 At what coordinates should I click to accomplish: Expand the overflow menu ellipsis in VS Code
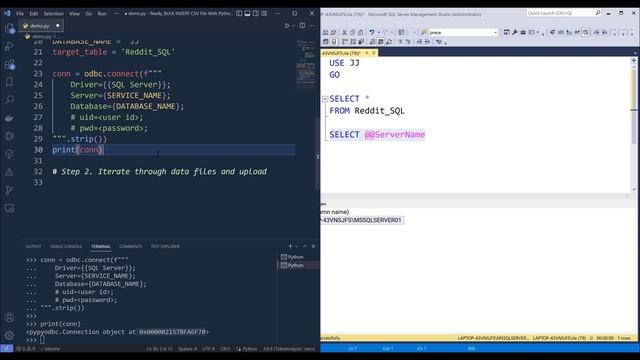(x=116, y=13)
